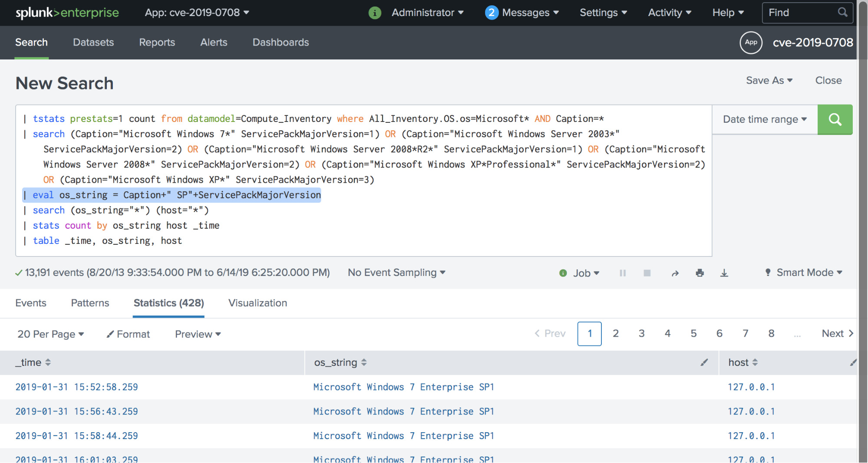Go to the Search nav tab
The image size is (868, 463).
tap(31, 43)
